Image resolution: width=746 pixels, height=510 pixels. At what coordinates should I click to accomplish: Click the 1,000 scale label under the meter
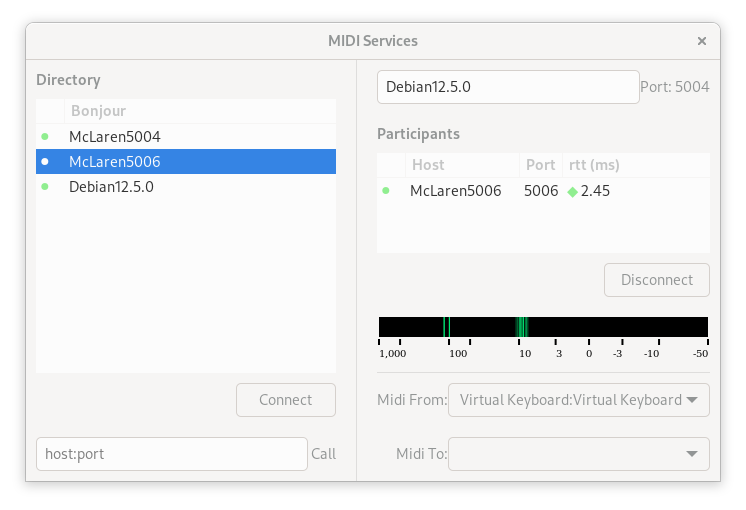393,353
